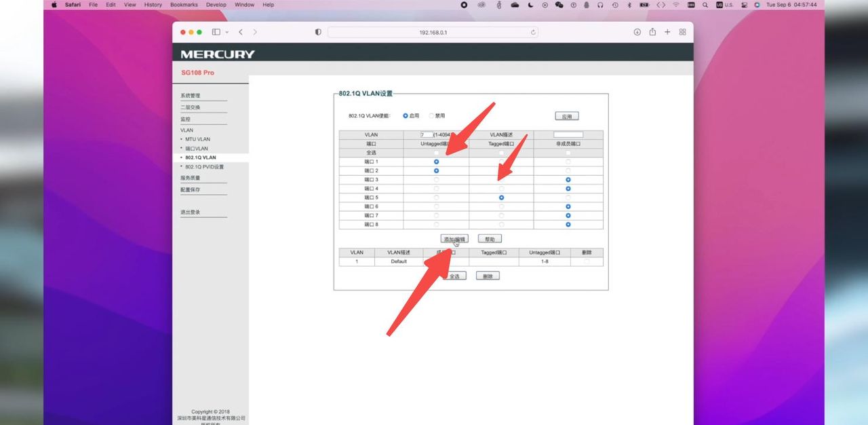Click the 帮助 help button

pyautogui.click(x=490, y=239)
